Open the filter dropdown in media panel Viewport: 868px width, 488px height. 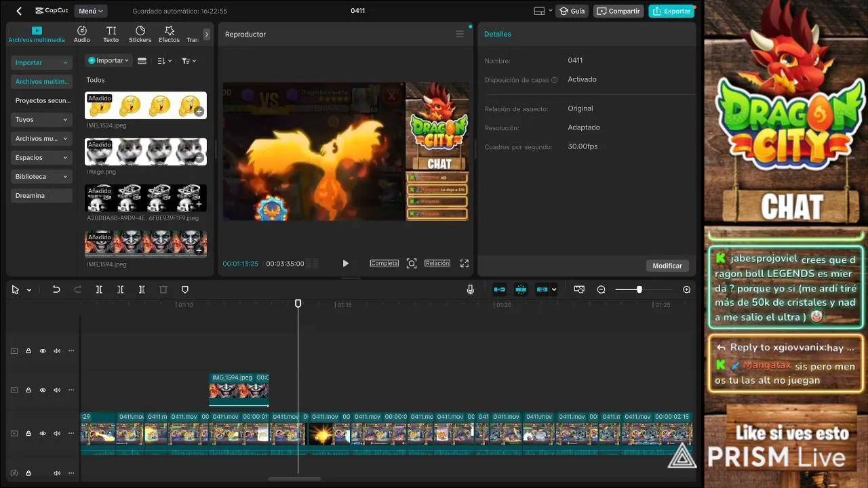pyautogui.click(x=189, y=61)
